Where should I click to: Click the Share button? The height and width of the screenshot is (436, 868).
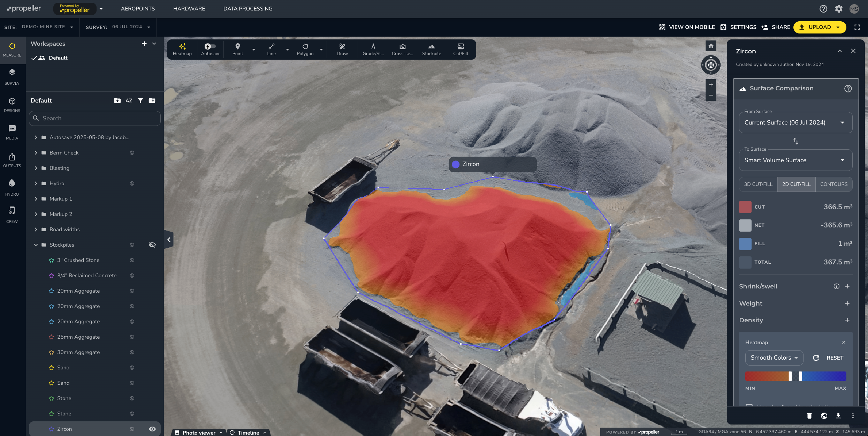point(776,27)
